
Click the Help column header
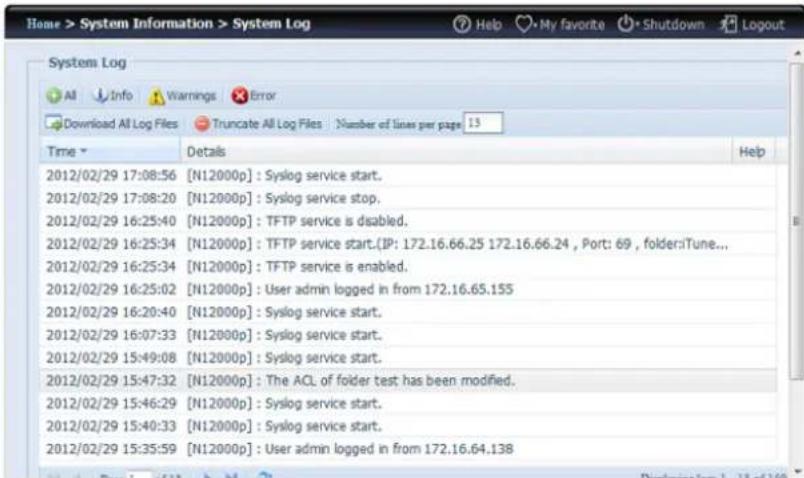click(752, 151)
